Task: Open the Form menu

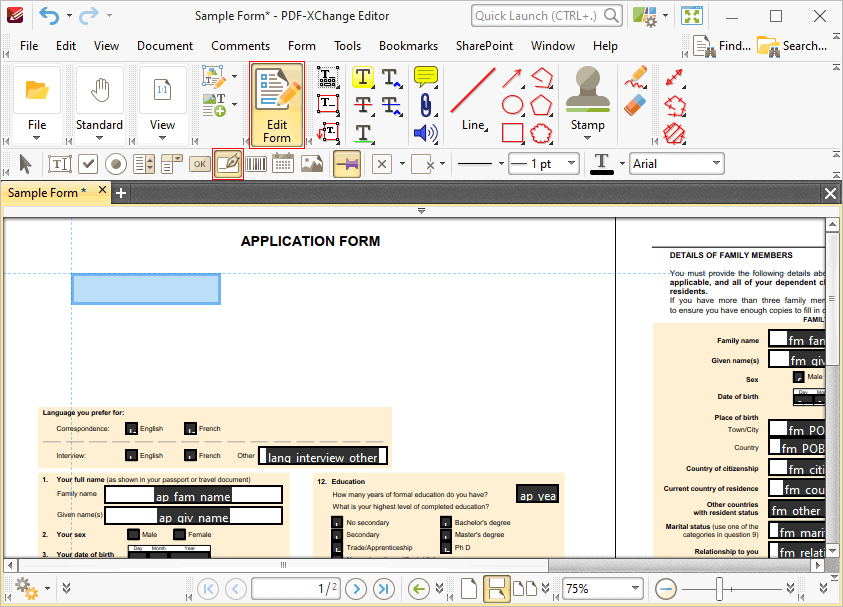Action: pyautogui.click(x=302, y=46)
